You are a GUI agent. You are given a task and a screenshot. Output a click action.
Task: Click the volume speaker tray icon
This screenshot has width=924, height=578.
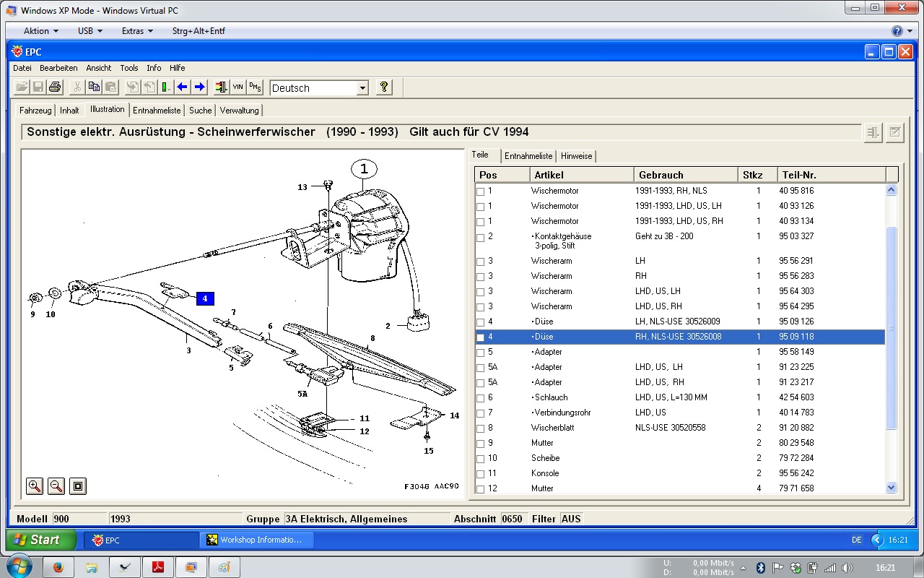coord(847,568)
